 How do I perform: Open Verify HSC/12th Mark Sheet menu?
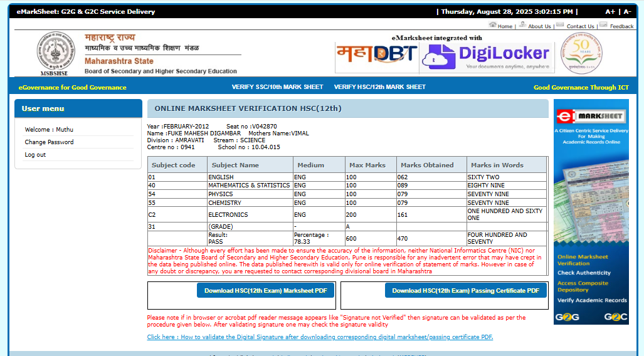[379, 87]
